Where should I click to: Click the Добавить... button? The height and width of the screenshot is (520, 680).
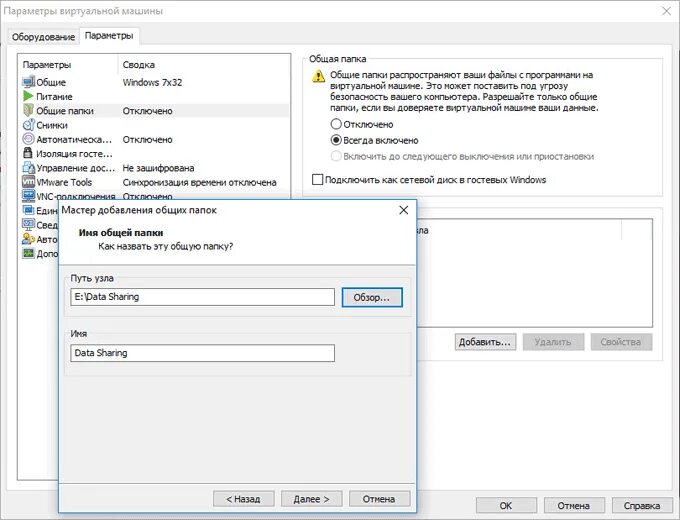[485, 342]
